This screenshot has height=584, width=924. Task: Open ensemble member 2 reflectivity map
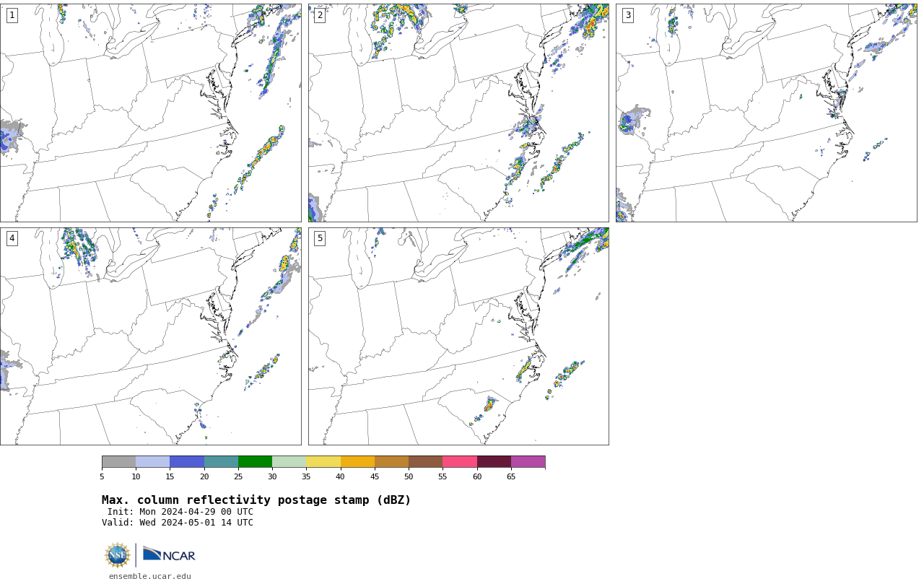click(458, 113)
